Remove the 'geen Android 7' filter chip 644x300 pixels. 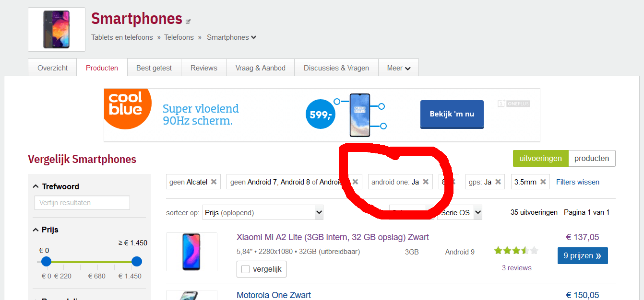(355, 182)
